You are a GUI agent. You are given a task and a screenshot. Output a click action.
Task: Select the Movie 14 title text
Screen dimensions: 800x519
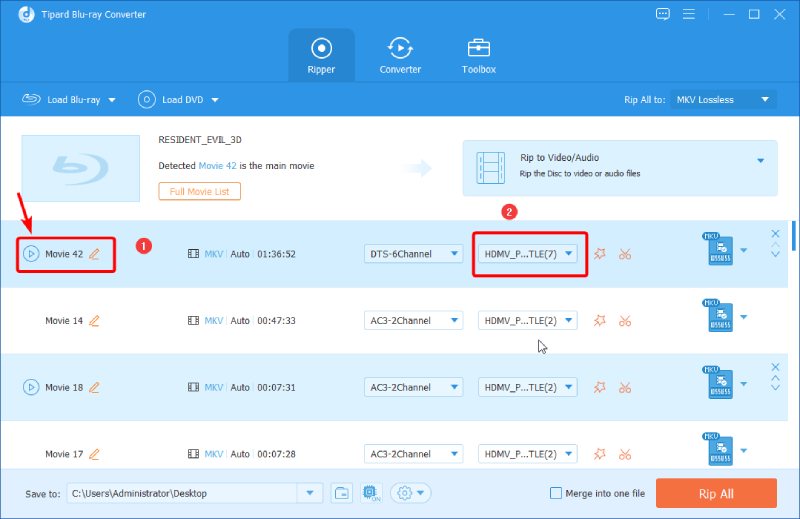[x=64, y=320]
